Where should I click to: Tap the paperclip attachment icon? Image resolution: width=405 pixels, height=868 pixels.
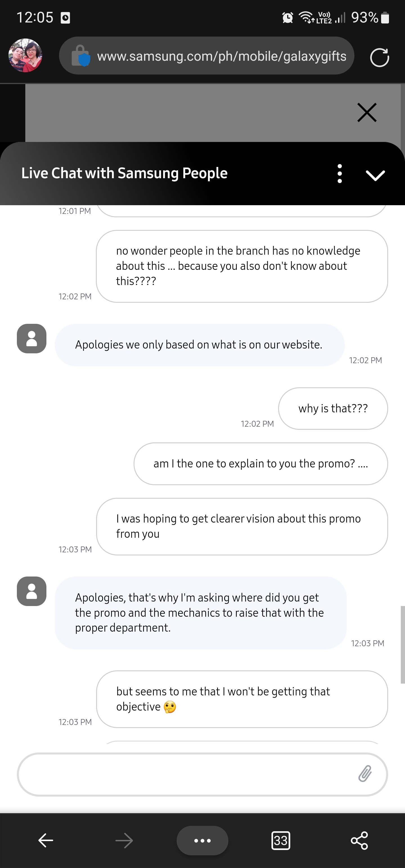tap(365, 774)
